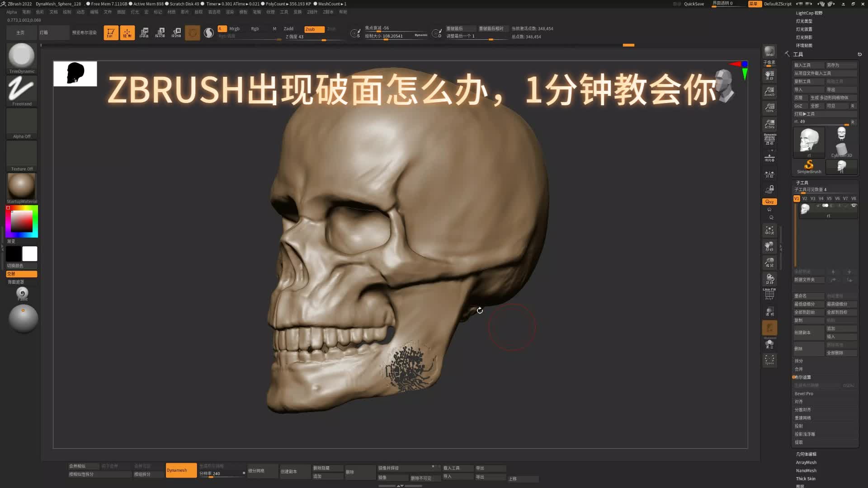Select the TrimDynamic brush

tap(21, 55)
